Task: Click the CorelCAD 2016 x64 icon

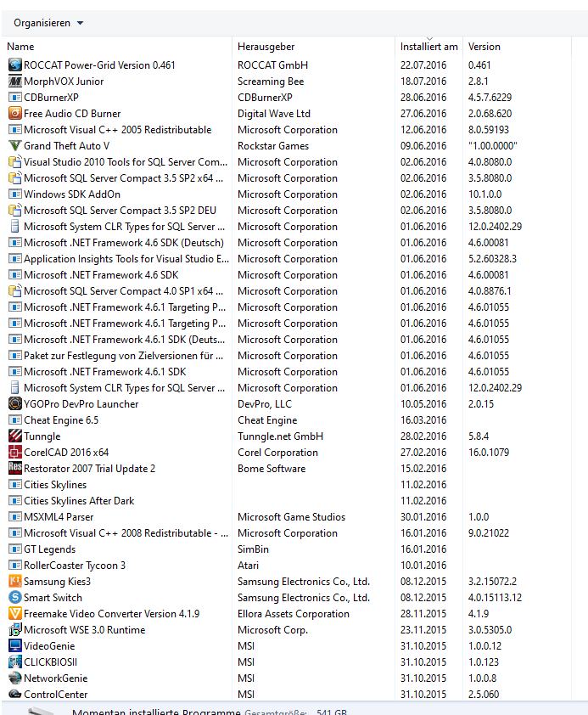Action: click(x=15, y=452)
